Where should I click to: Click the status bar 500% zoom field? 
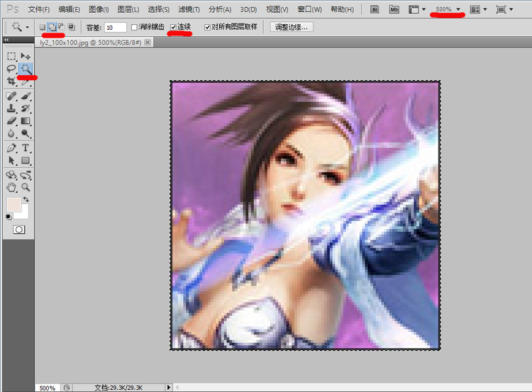(48, 388)
